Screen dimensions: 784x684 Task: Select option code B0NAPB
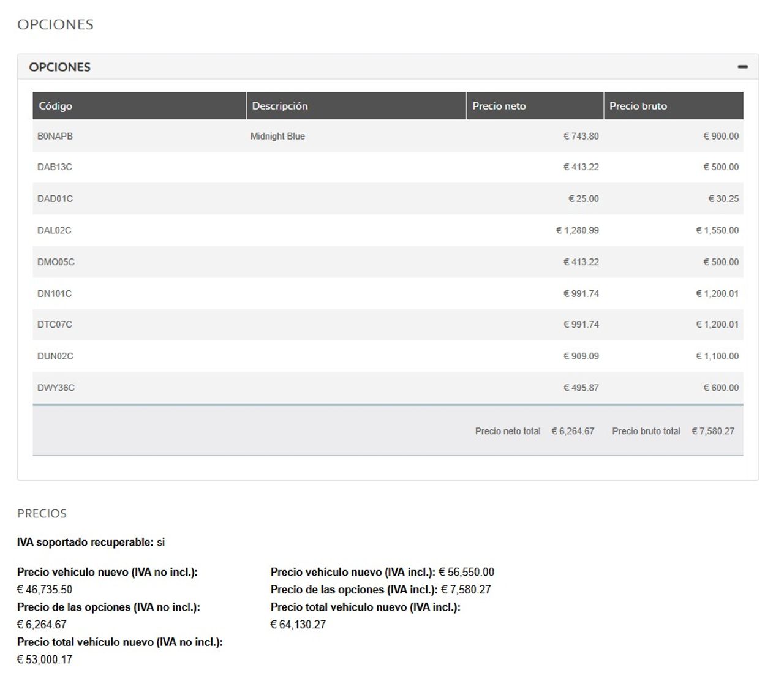[55, 137]
